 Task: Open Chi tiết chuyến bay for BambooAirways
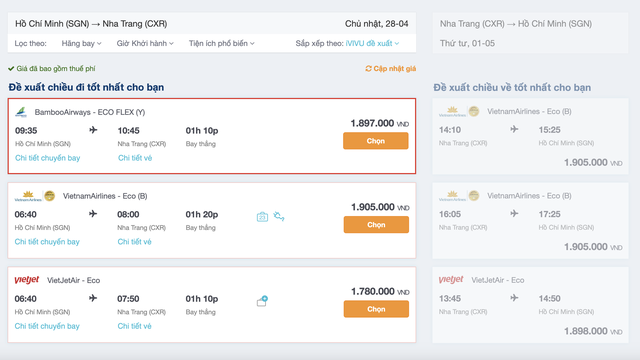[x=47, y=158]
